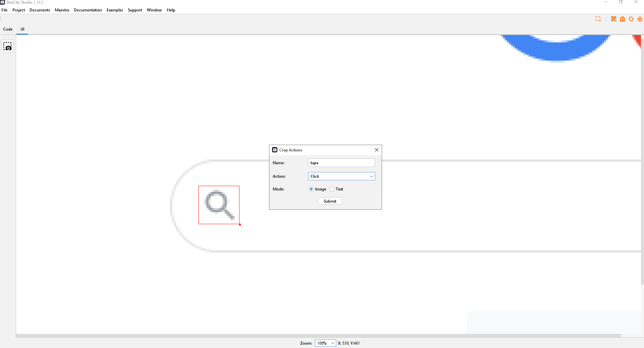This screenshot has height=348, width=644.
Task: Click the orange dashed-selection capture icon in the toolbar
Action: tap(598, 19)
